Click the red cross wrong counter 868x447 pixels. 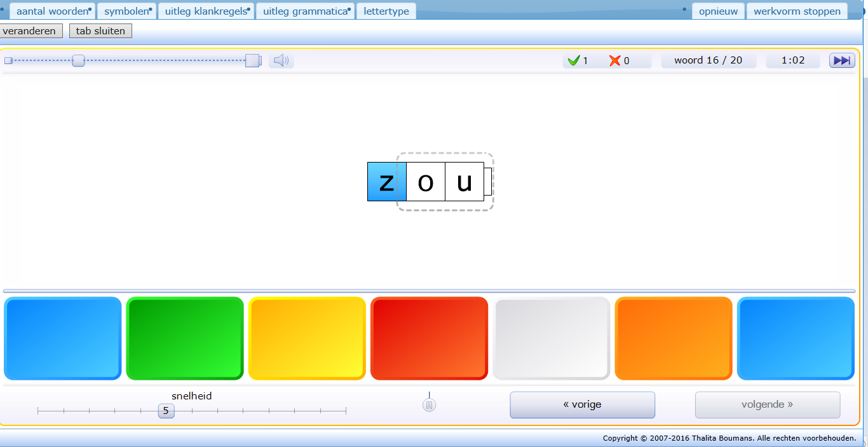619,61
